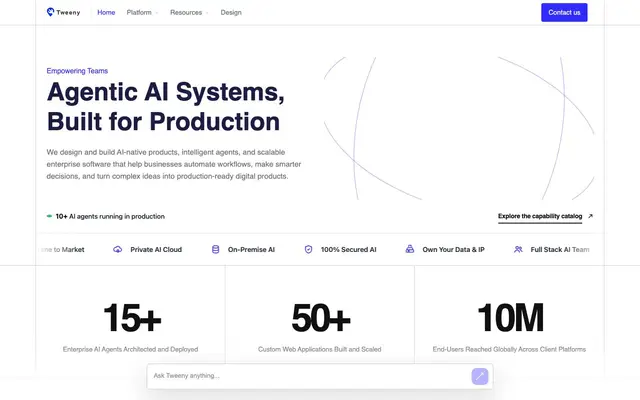640x400 pixels.
Task: Click the Private AI Cloud icon
Action: [118, 249]
